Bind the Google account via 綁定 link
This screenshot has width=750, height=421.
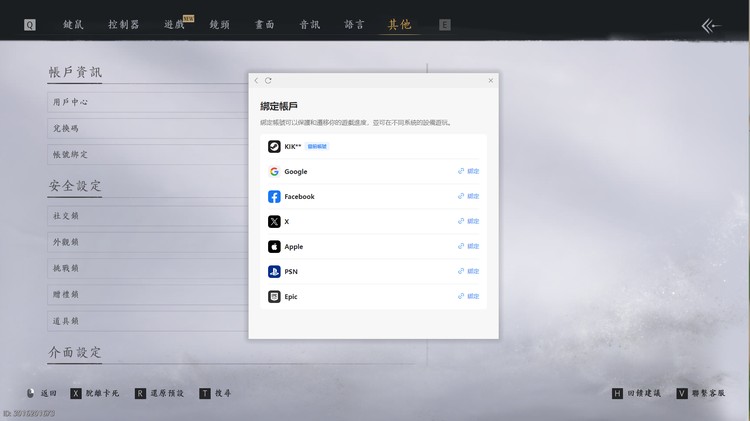(x=468, y=171)
